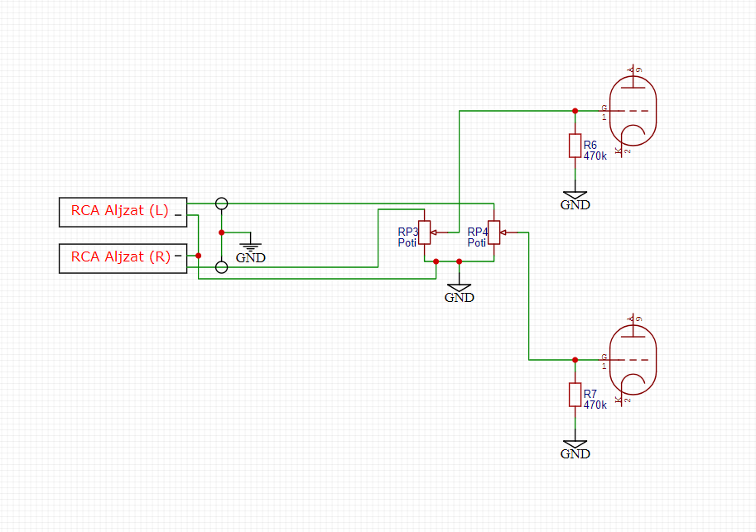Select the "RP3" designator label
The width and height of the screenshot is (756, 532).
pos(408,232)
